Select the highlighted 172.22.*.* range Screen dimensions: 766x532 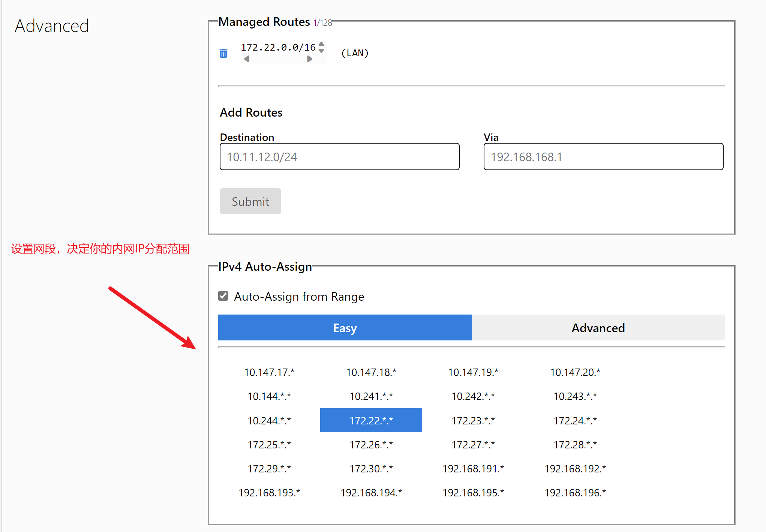click(x=371, y=421)
